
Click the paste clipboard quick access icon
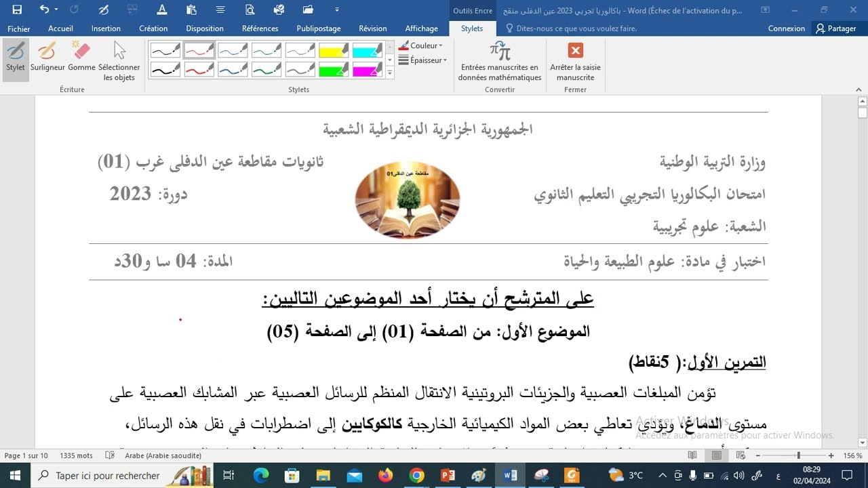click(191, 9)
